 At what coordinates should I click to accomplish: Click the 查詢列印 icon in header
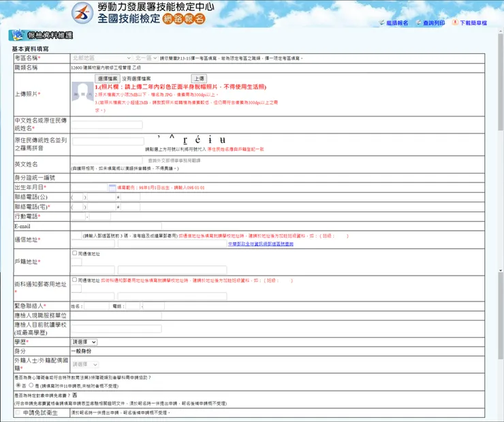click(419, 22)
